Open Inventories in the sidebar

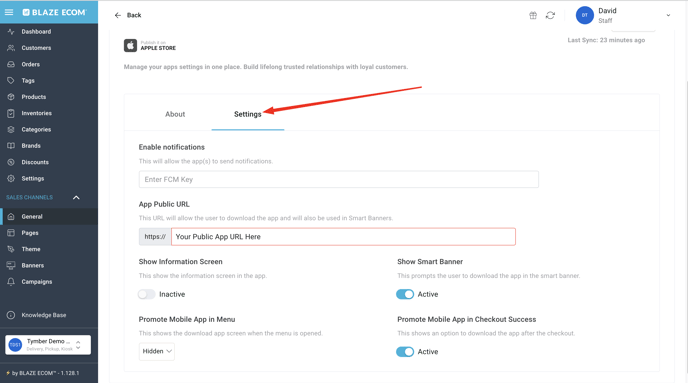tap(36, 113)
